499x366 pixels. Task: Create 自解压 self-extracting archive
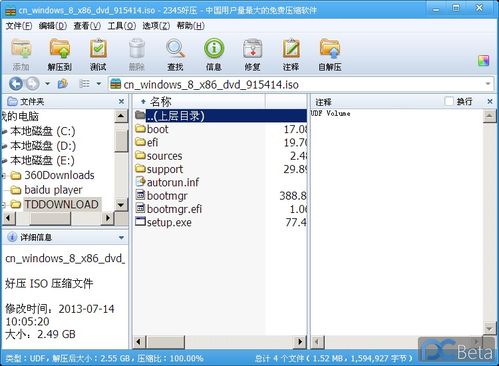point(330,55)
